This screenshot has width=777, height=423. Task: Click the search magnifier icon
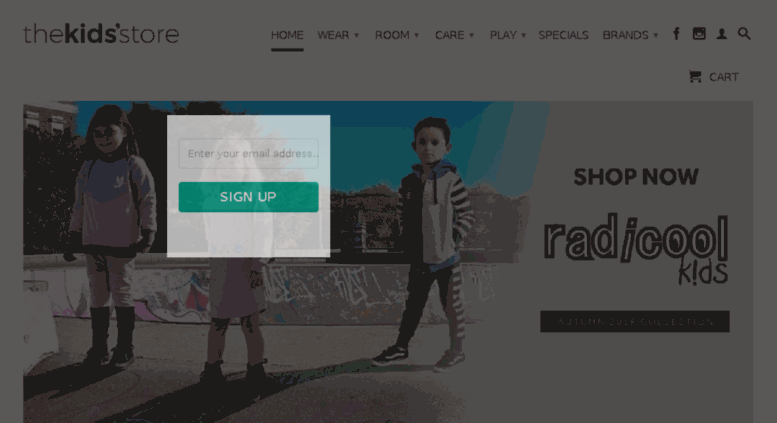point(744,34)
